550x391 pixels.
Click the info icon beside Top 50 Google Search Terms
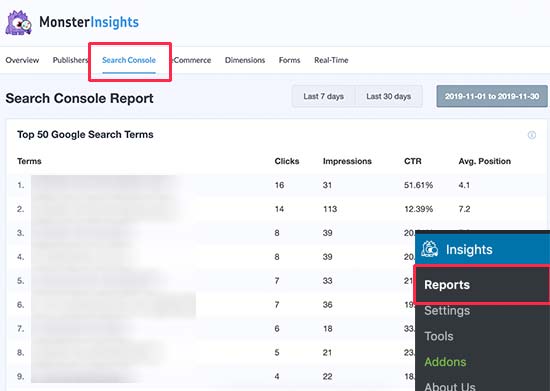532,135
